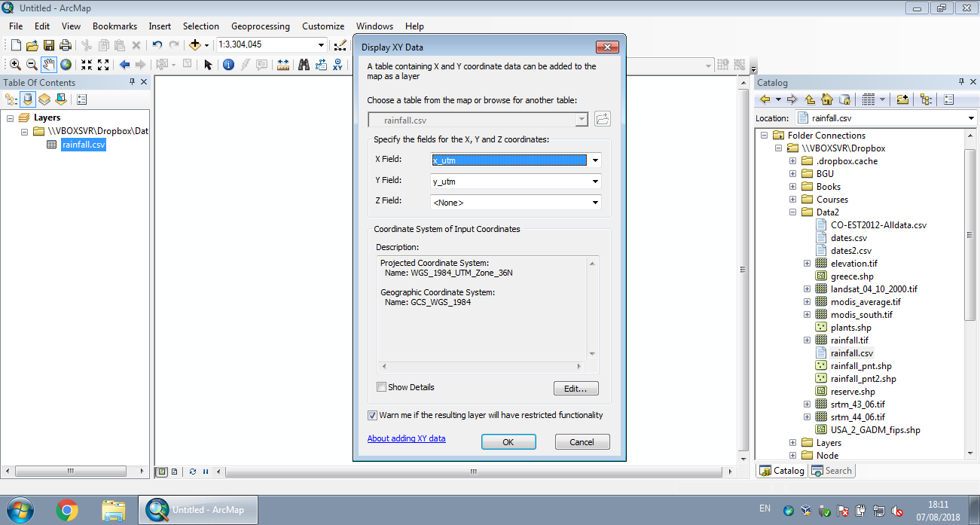Pin the Catalog panel
Screen dimensions: 980x525
pyautogui.click(x=963, y=82)
